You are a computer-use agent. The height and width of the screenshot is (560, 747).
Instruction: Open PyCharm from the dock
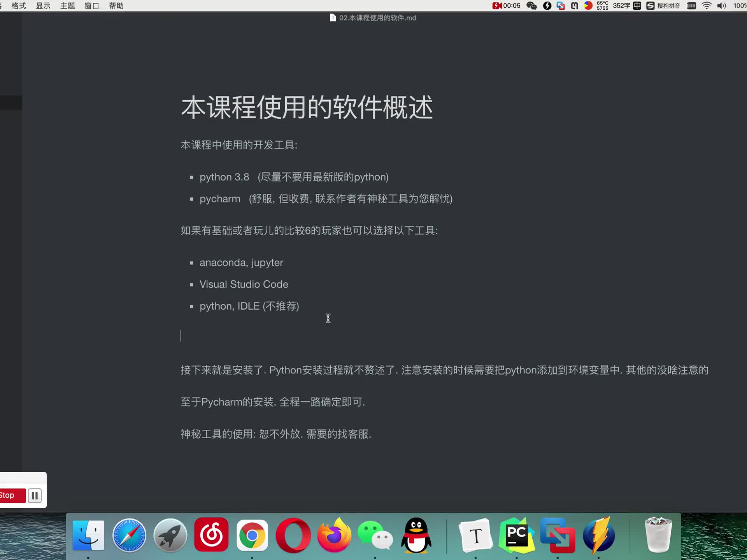point(517,535)
